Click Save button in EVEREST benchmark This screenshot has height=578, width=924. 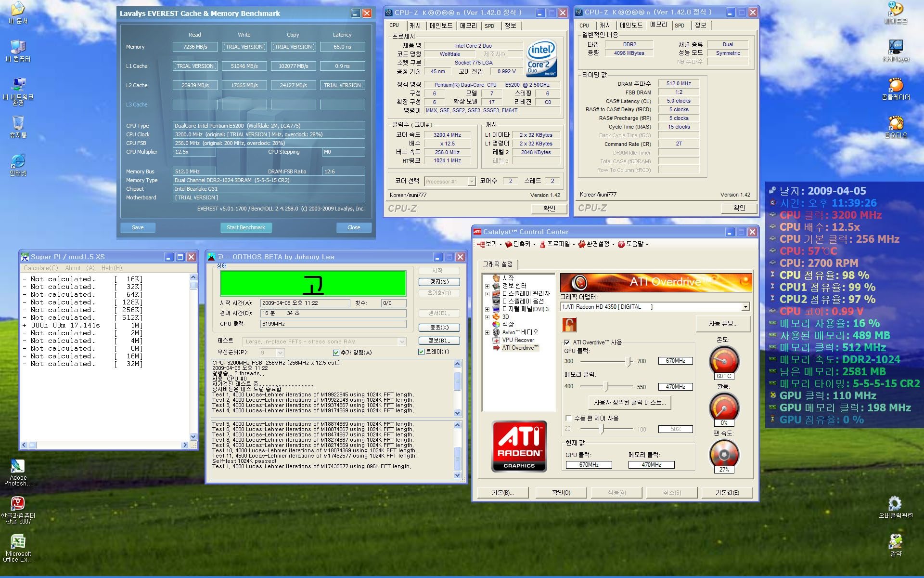(x=138, y=227)
